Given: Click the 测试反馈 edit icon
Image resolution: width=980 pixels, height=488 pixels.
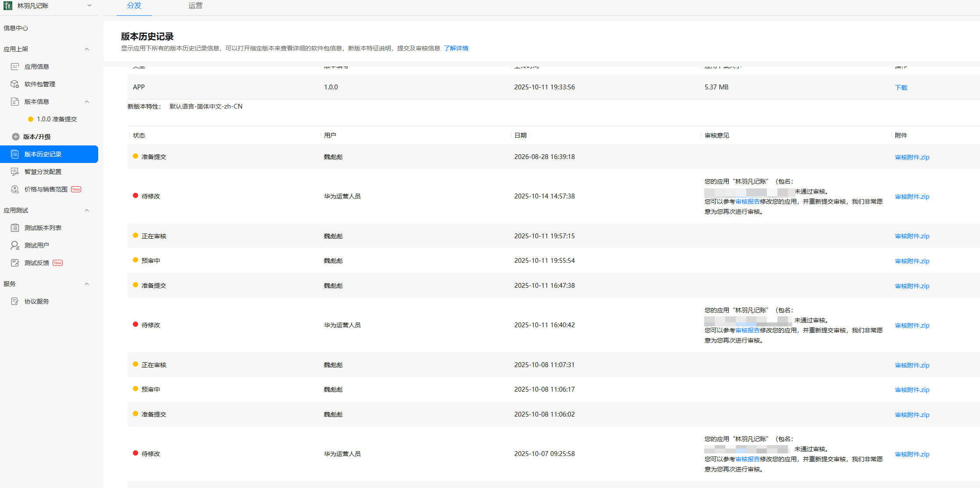Looking at the screenshot, I should [x=15, y=263].
